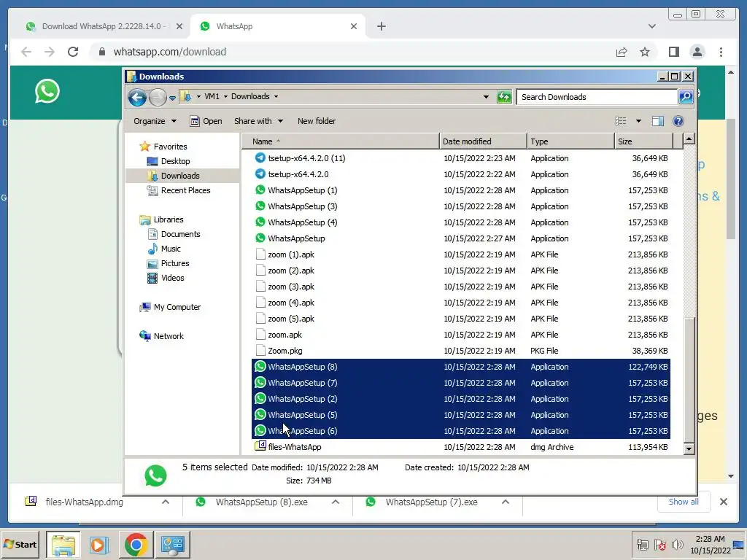
Task: Close the WhatsApp browser tab
Action: 354,26
